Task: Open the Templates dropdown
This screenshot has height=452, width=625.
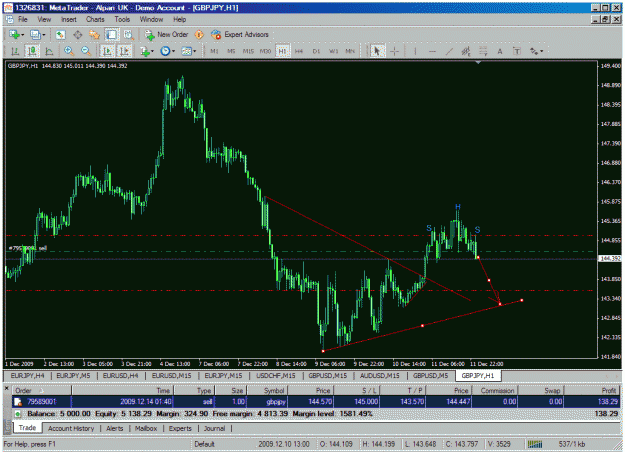Action: (x=188, y=51)
